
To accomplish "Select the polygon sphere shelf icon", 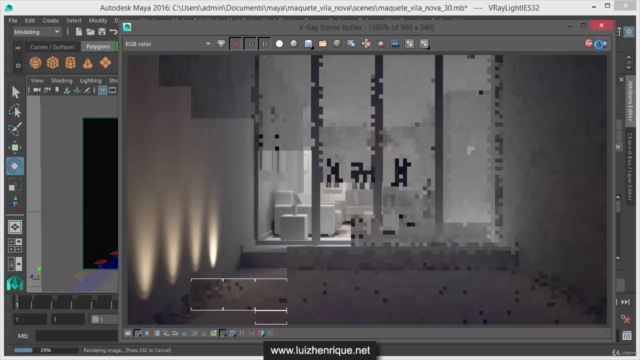I will 36,62.
